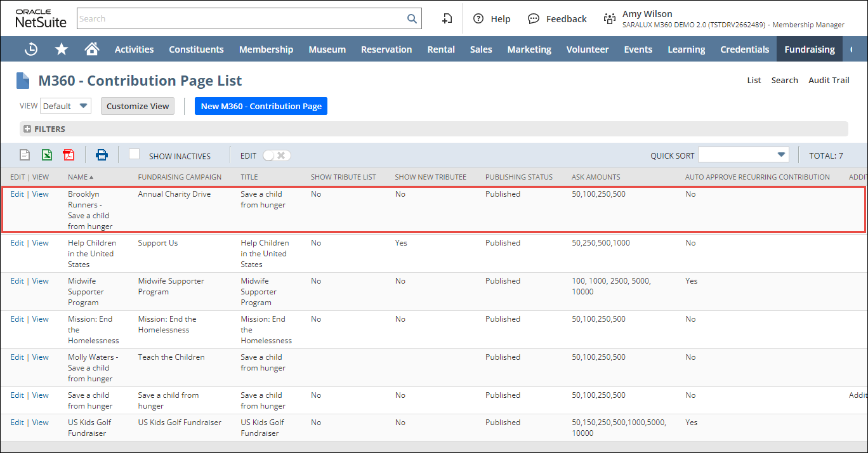Export list as CSV icon

pyautogui.click(x=25, y=155)
